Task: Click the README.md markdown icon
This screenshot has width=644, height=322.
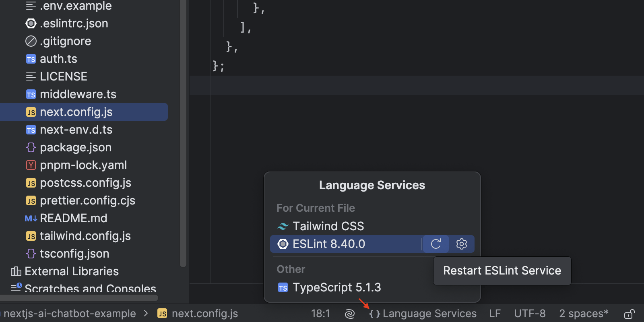Action: point(31,219)
